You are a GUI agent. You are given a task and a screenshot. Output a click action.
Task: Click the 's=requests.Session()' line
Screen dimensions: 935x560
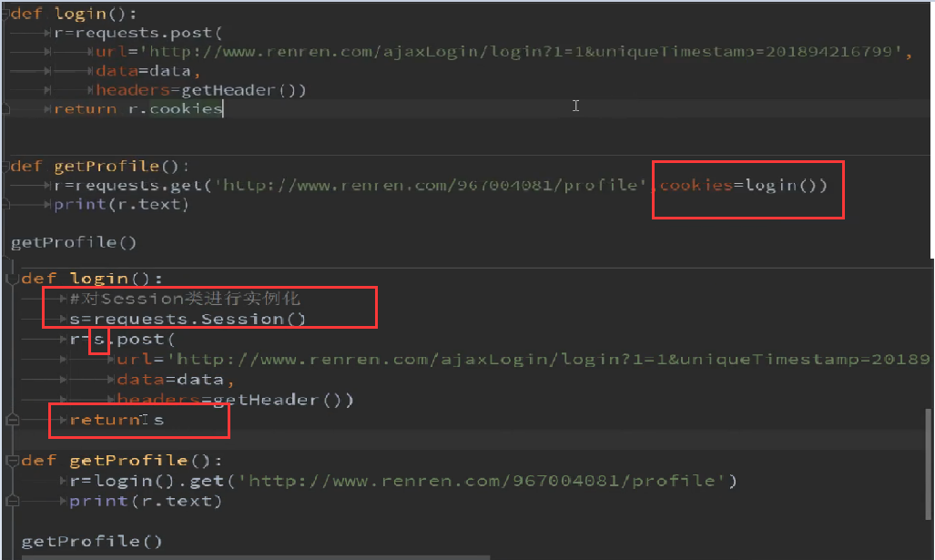click(x=188, y=319)
